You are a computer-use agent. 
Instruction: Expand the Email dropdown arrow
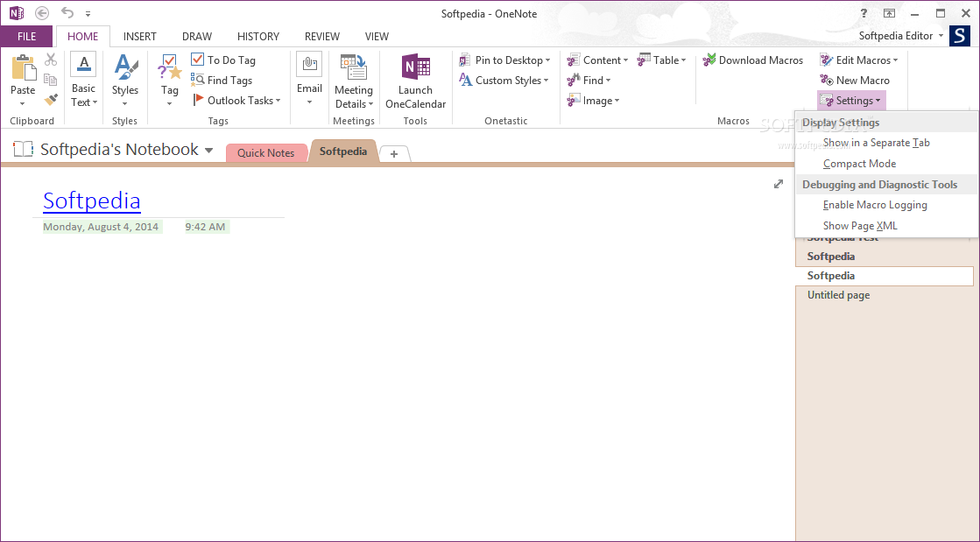coord(309,102)
